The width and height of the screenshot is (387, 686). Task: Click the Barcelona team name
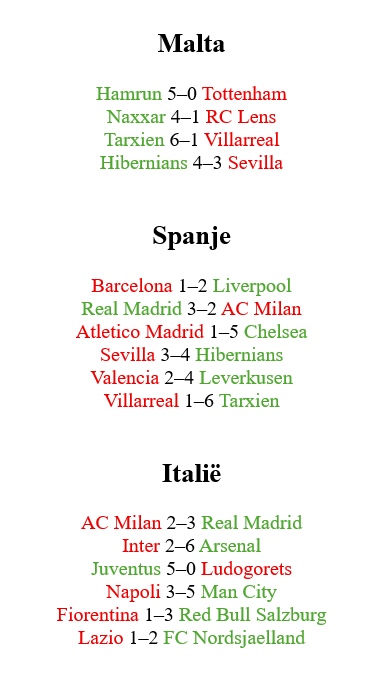tap(132, 286)
